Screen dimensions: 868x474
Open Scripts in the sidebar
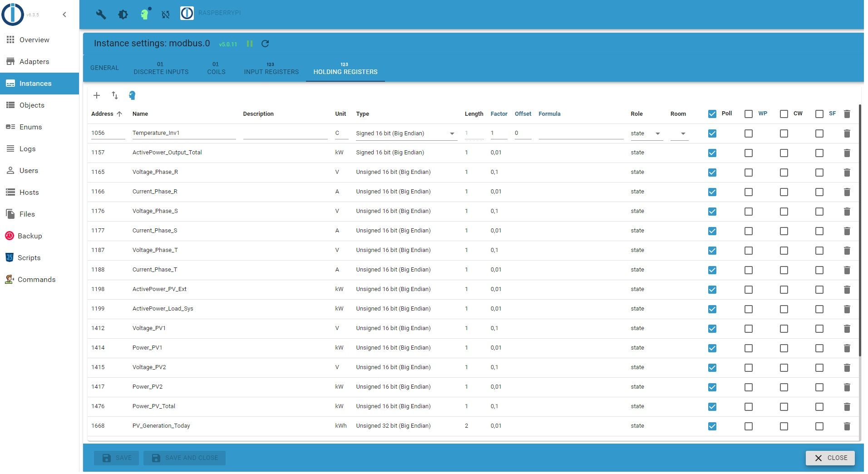(39, 258)
